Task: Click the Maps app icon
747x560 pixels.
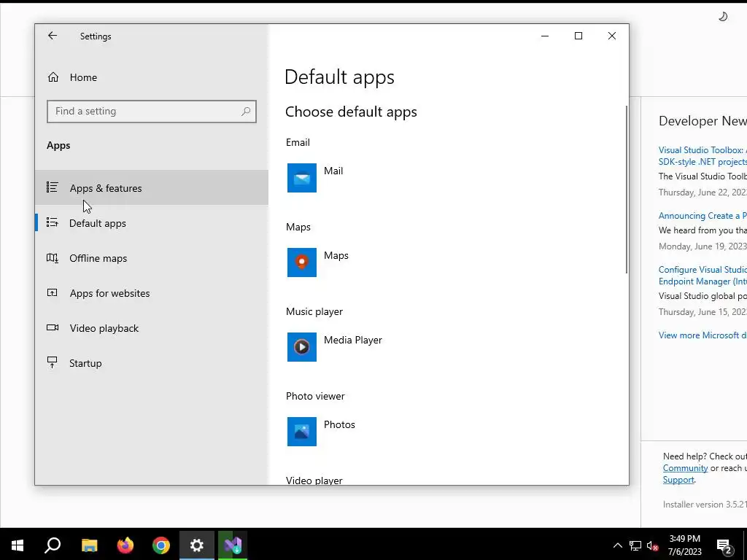Action: pyautogui.click(x=301, y=262)
